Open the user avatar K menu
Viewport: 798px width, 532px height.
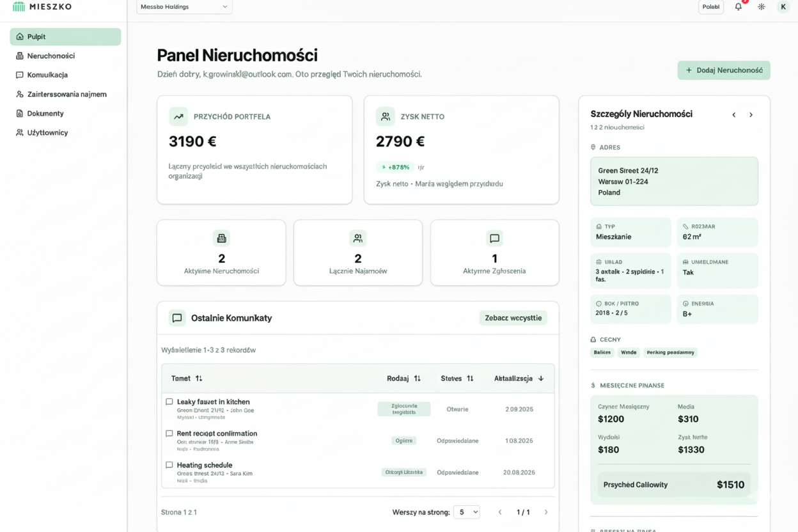click(x=783, y=7)
